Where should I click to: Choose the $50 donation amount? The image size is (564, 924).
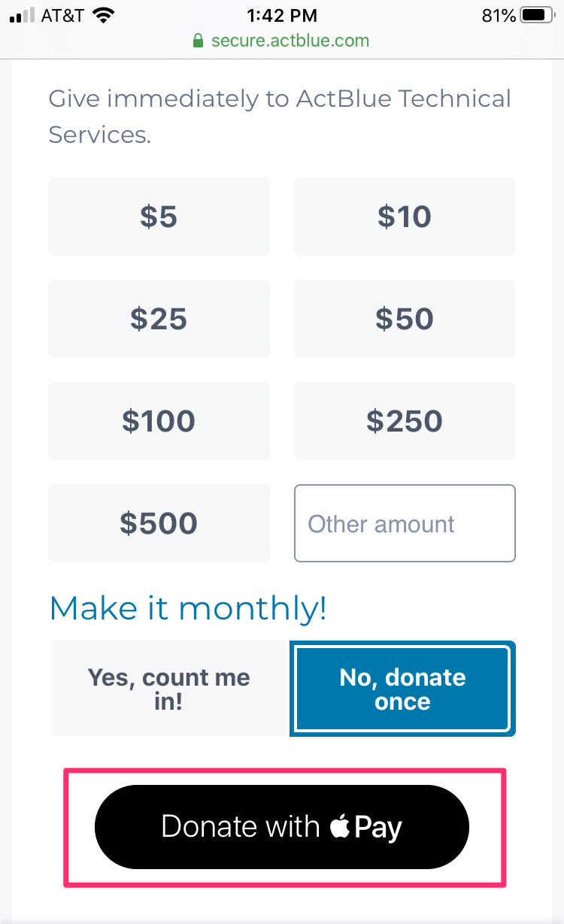[x=405, y=319]
